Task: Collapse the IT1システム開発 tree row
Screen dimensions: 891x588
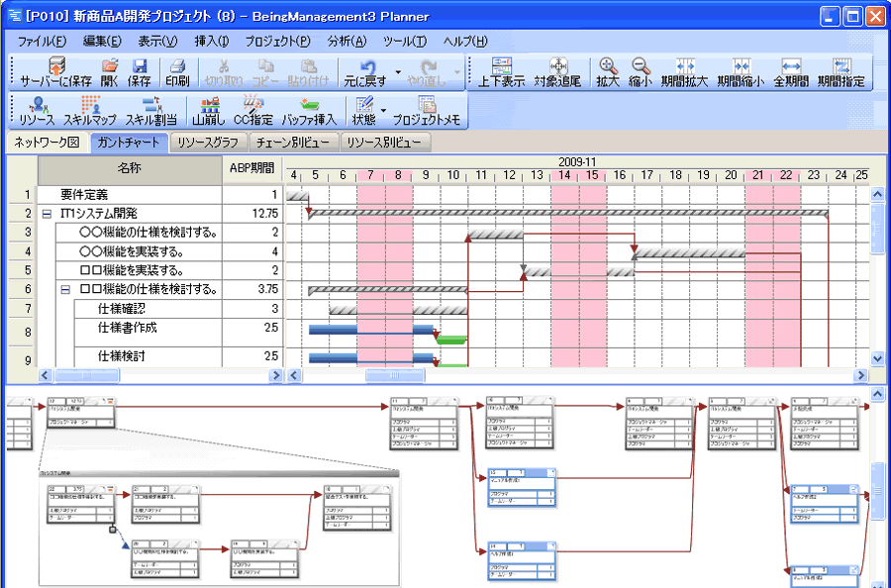Action: click(47, 214)
